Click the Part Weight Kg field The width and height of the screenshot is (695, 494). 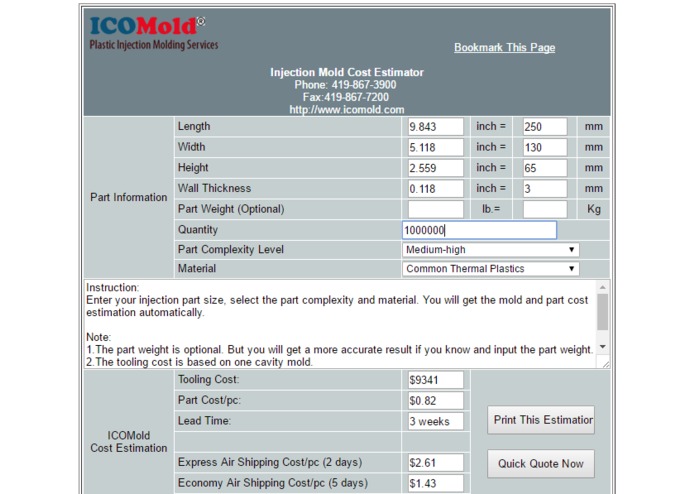tap(545, 209)
